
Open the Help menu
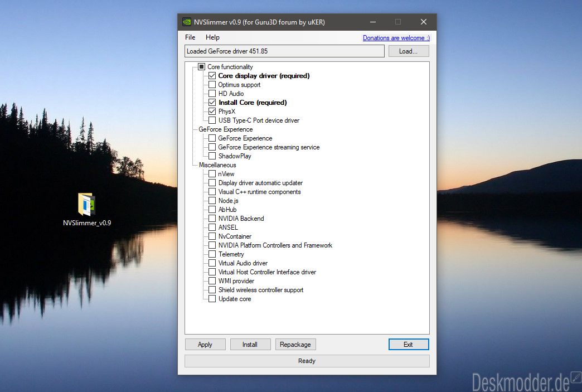213,37
